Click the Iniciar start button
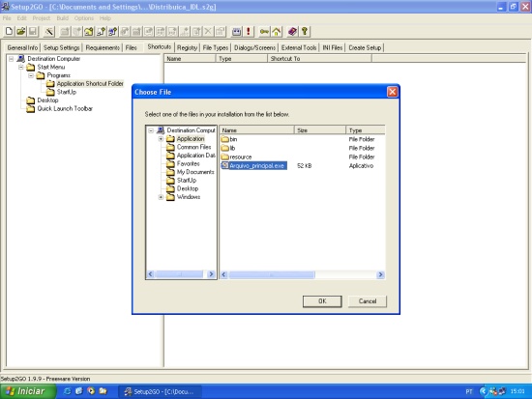This screenshot has width=532, height=399. pyautogui.click(x=27, y=391)
